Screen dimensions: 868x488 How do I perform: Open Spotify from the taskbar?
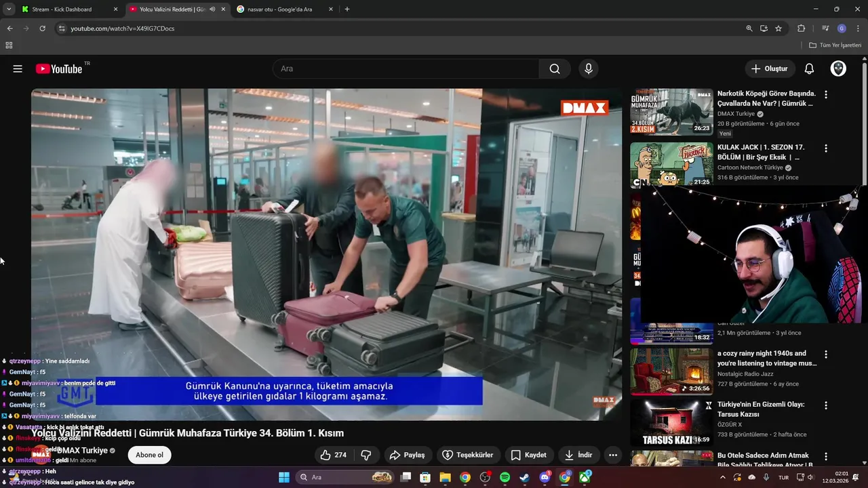505,477
